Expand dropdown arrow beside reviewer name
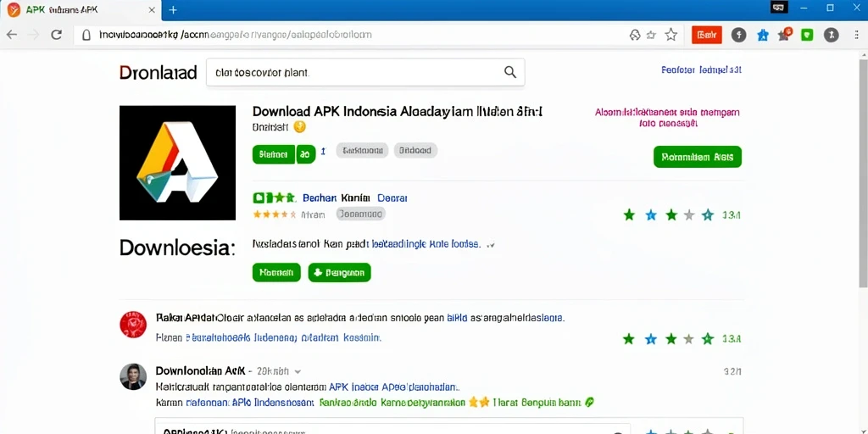Viewport: 868px width, 434px height. pos(298,372)
